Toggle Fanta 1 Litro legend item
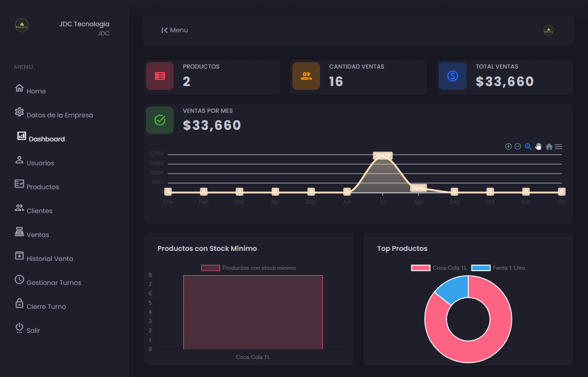 coord(498,268)
